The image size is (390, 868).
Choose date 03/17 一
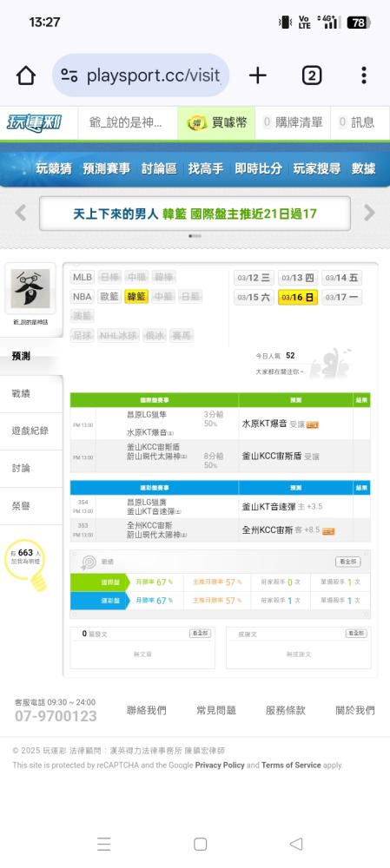[x=342, y=297]
